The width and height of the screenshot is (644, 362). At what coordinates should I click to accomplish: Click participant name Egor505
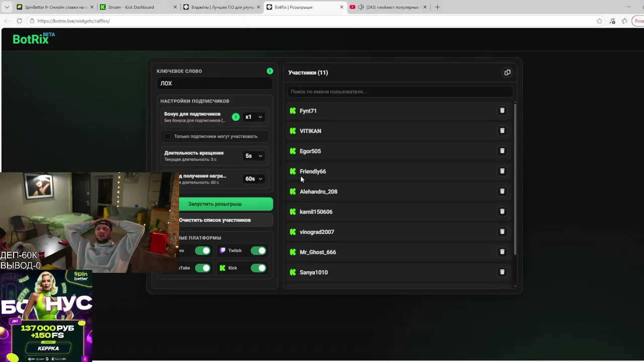tap(310, 151)
